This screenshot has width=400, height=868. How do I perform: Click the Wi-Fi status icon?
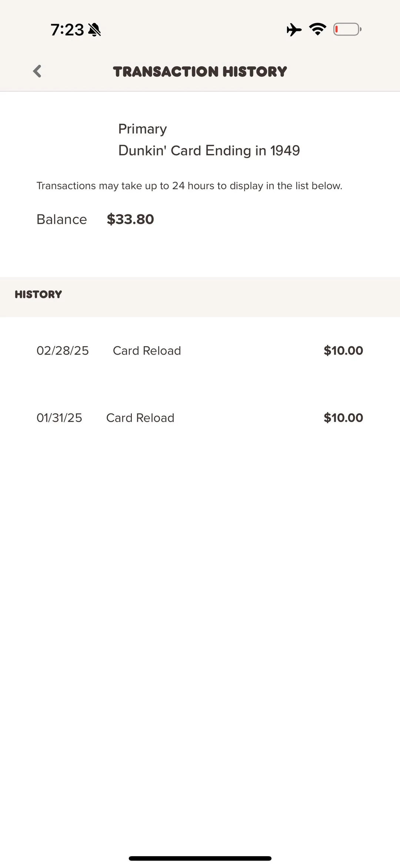(x=318, y=29)
